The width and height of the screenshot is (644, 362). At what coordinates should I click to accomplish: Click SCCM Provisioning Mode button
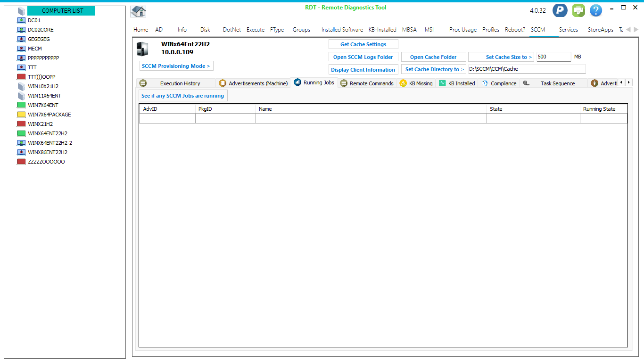point(176,66)
